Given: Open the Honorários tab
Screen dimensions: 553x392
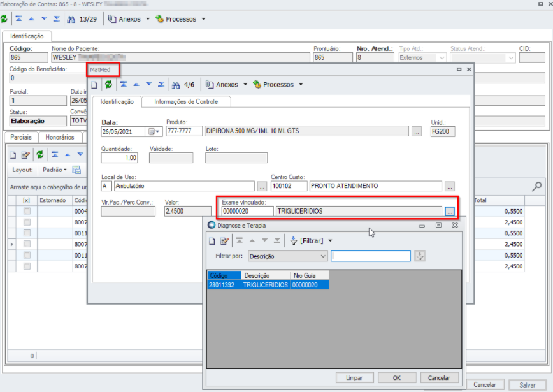Looking at the screenshot, I should pos(60,137).
